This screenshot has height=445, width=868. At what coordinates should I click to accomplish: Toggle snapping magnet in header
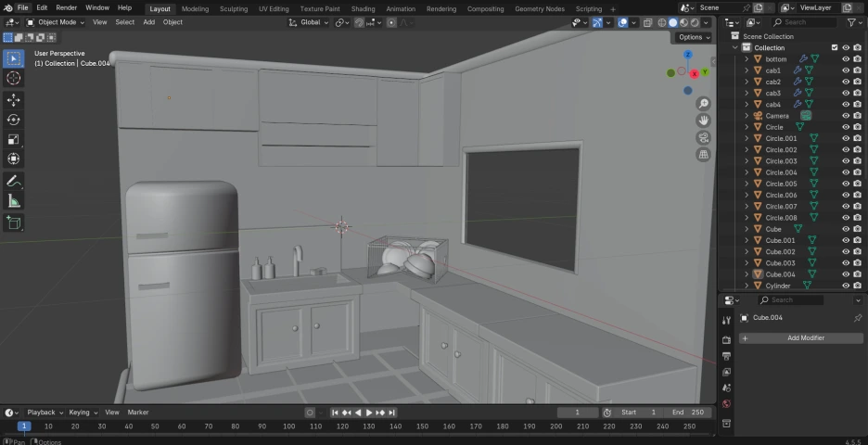359,22
